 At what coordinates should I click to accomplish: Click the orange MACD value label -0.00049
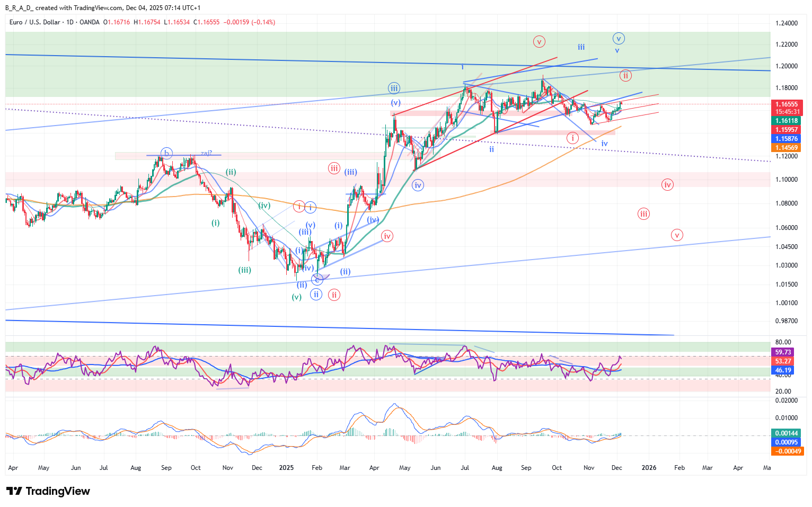[x=787, y=451]
